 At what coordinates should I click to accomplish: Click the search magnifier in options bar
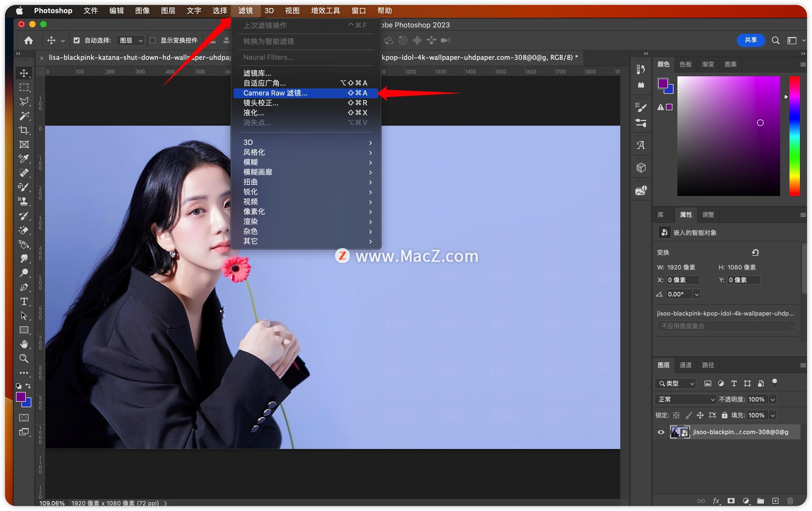(775, 41)
